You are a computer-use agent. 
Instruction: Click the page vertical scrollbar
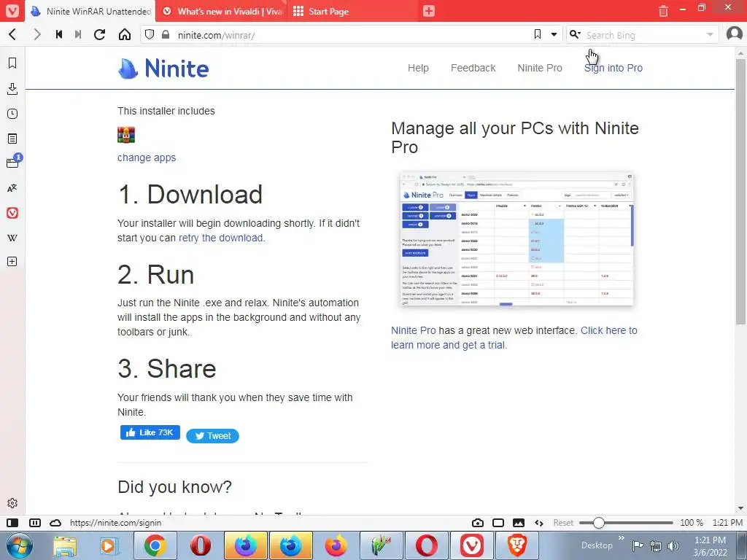coord(740,192)
